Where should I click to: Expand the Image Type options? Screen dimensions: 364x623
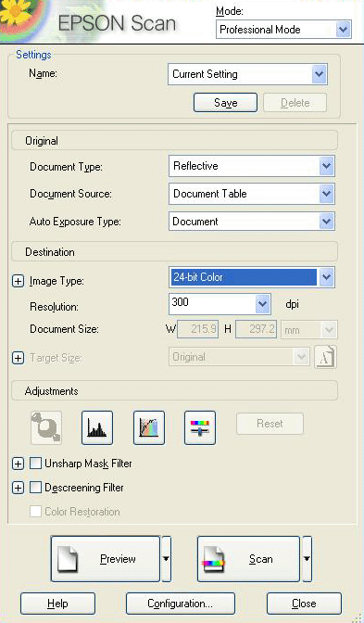tap(18, 281)
